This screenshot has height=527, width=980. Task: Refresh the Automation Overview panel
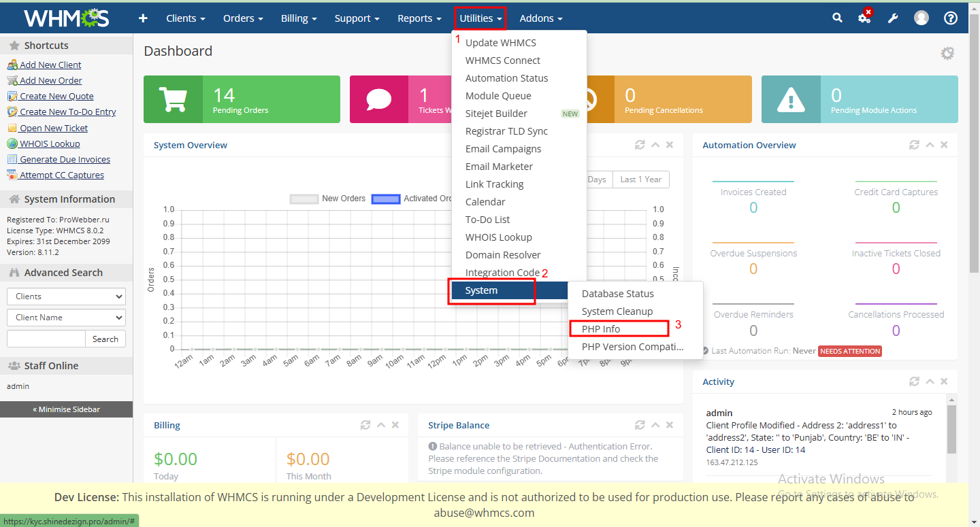[x=914, y=145]
